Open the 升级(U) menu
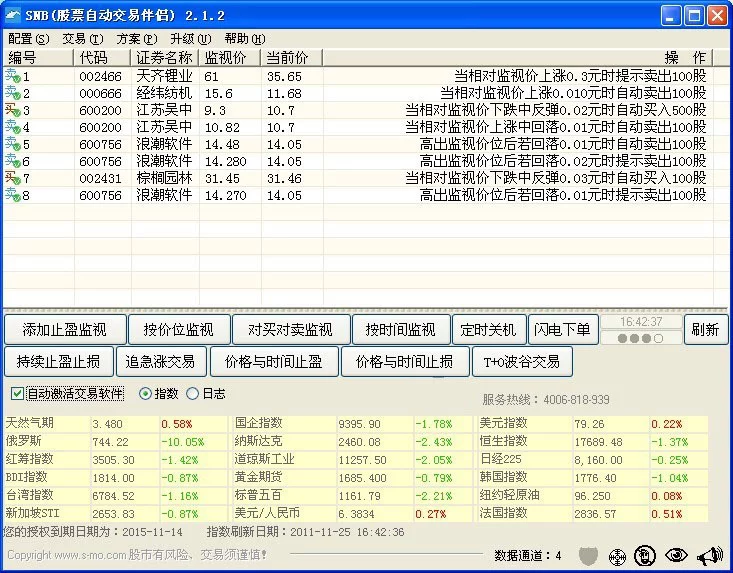The height and width of the screenshot is (573, 733). (x=191, y=39)
